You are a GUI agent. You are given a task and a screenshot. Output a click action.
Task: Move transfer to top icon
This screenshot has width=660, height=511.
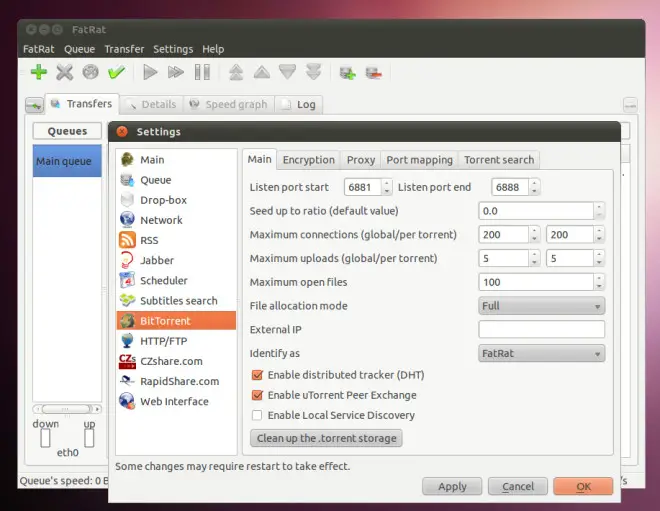click(x=236, y=72)
